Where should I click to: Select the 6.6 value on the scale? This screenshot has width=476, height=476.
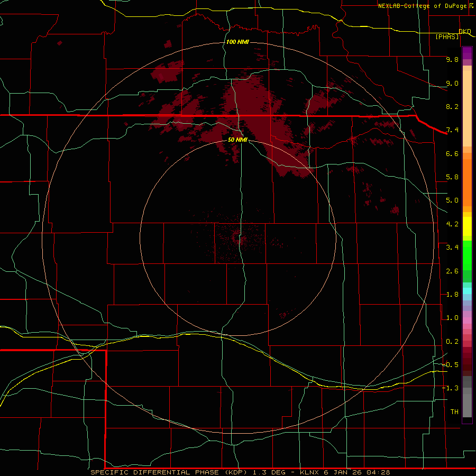pos(452,153)
